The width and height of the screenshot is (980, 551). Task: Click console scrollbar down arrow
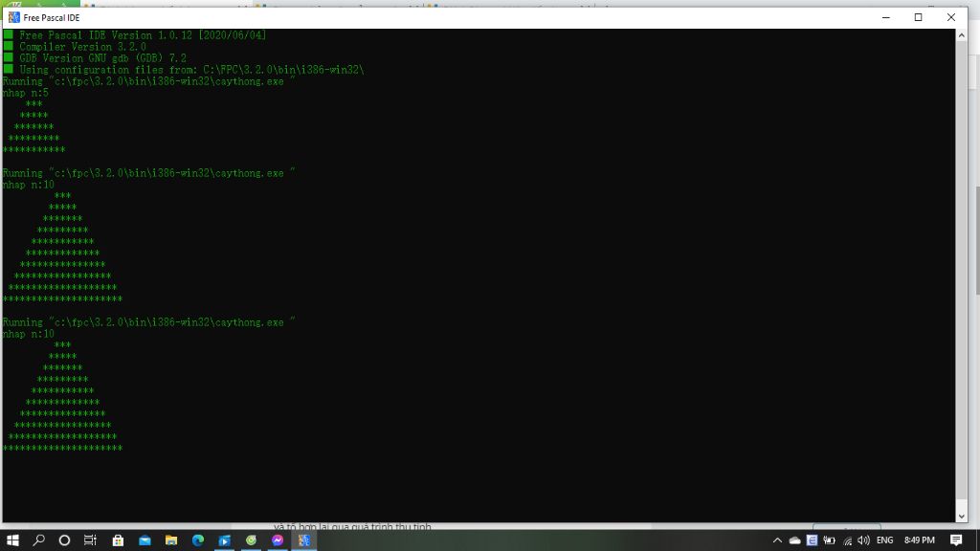(961, 517)
